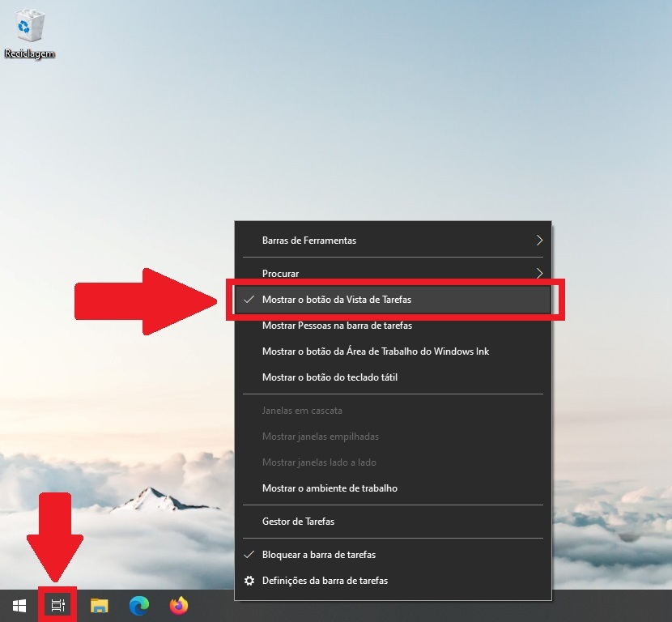The height and width of the screenshot is (622, 672).
Task: Click the checkmark beside Bloquear a barra de tarefas
Action: [249, 555]
